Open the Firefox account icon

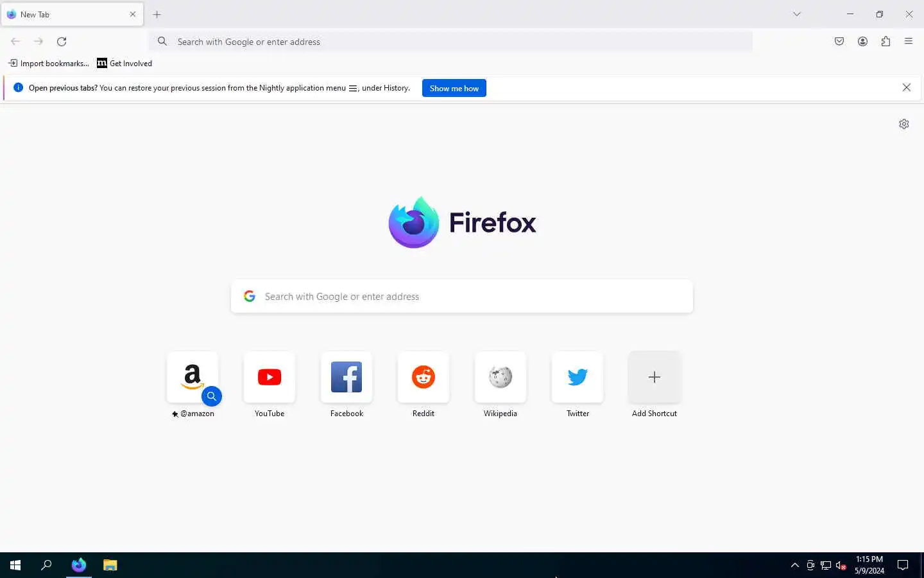[862, 42]
